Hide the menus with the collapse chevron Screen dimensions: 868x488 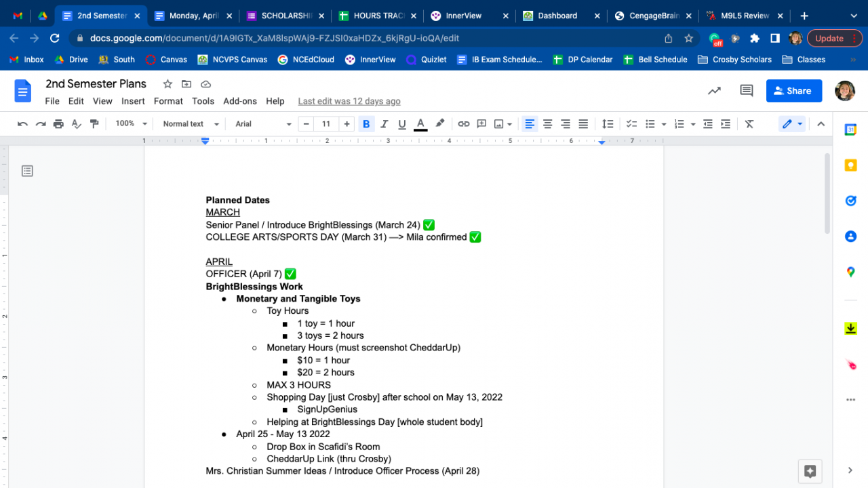821,124
